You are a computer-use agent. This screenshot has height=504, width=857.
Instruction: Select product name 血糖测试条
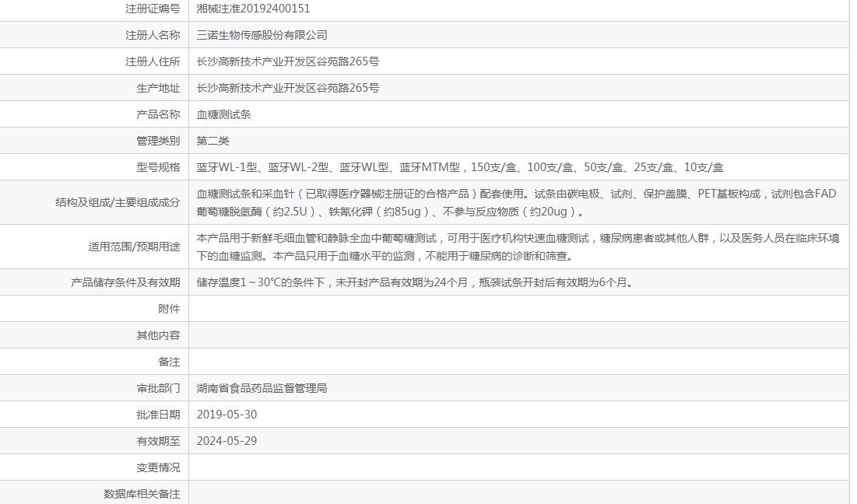(x=223, y=114)
